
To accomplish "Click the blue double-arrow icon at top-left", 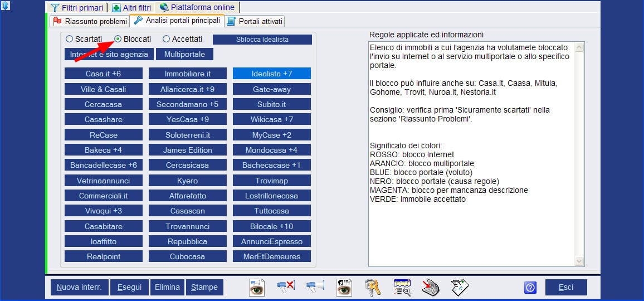I will (x=6, y=6).
